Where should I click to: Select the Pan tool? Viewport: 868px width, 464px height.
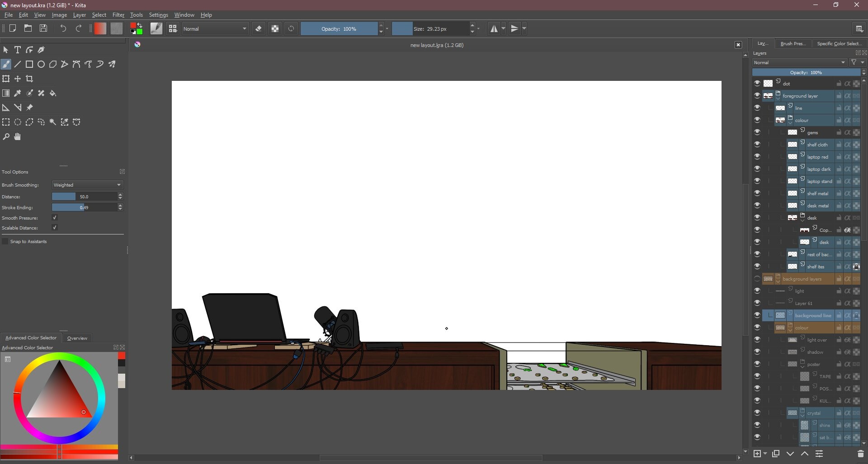(x=17, y=136)
